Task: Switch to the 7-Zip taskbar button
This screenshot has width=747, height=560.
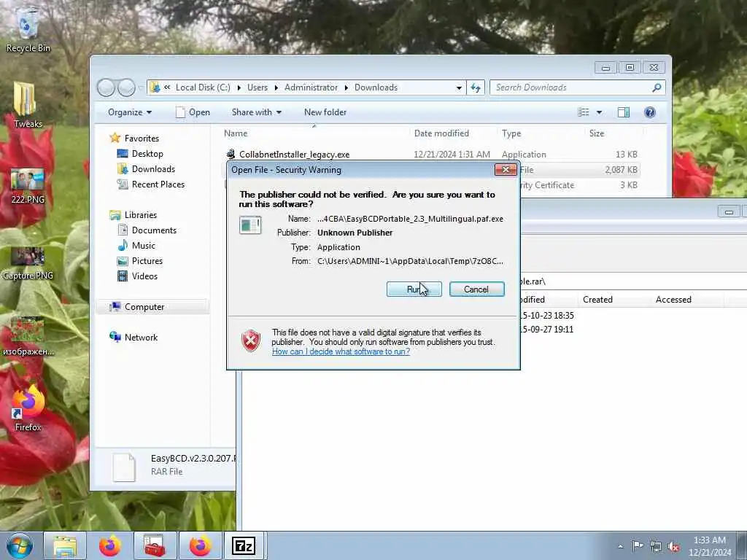Action: click(x=244, y=545)
